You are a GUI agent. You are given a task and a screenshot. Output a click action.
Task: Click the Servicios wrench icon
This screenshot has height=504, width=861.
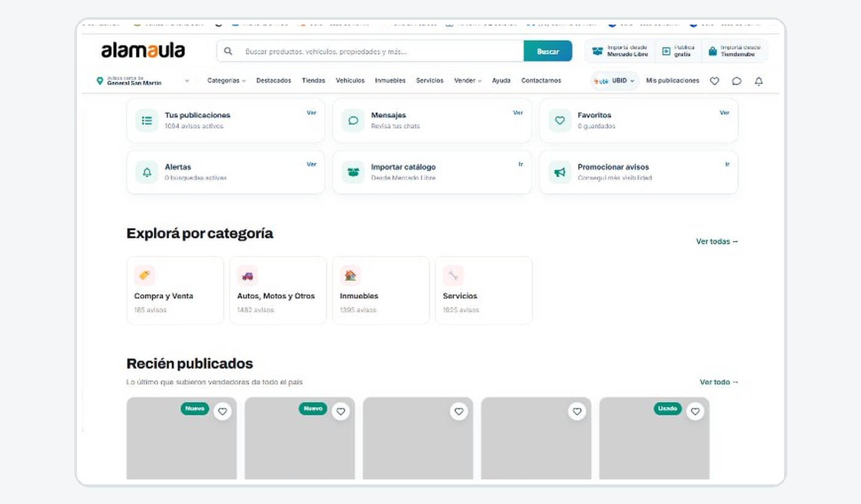[x=453, y=275]
